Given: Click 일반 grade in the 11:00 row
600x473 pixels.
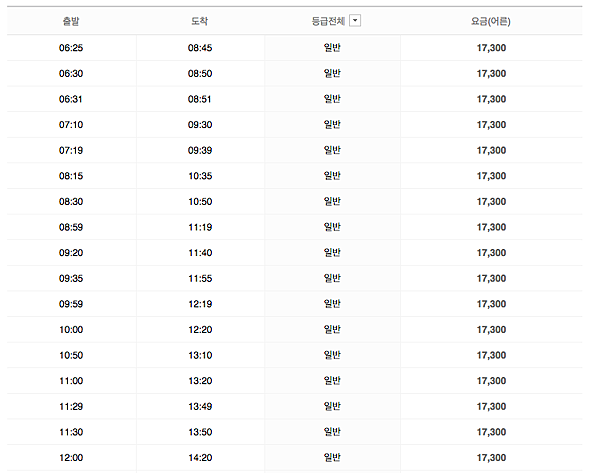Looking at the screenshot, I should coord(333,381).
